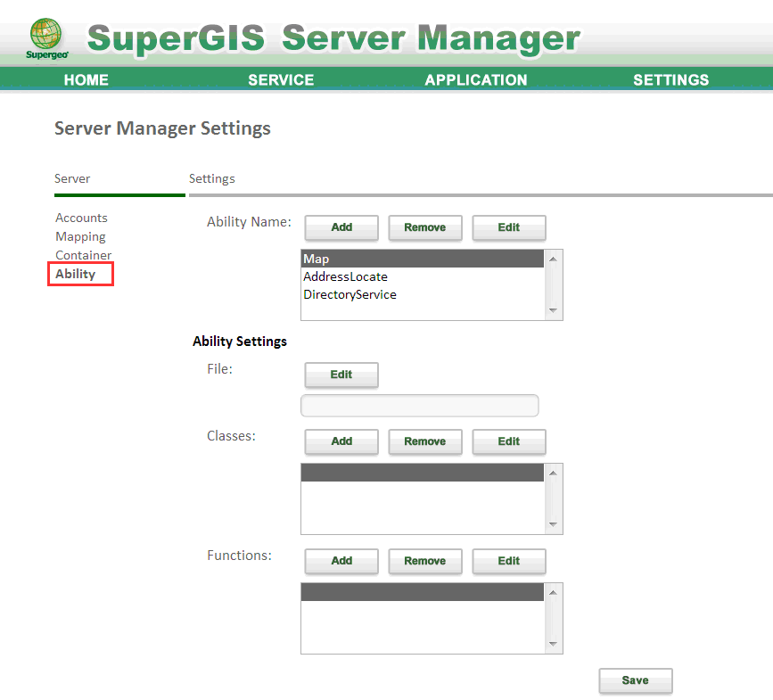The width and height of the screenshot is (773, 700).
Task: Open the Mapping settings link
Action: click(x=80, y=236)
